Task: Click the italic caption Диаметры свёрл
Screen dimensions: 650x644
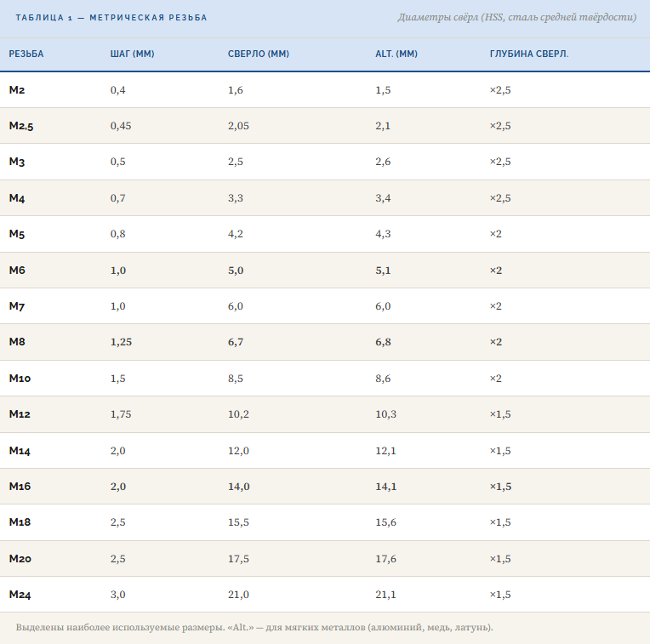Action: click(516, 17)
